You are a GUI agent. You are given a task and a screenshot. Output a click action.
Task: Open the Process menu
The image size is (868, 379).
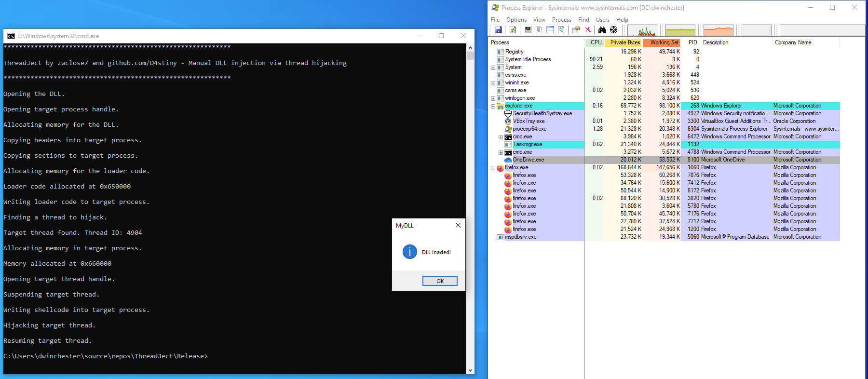point(562,20)
